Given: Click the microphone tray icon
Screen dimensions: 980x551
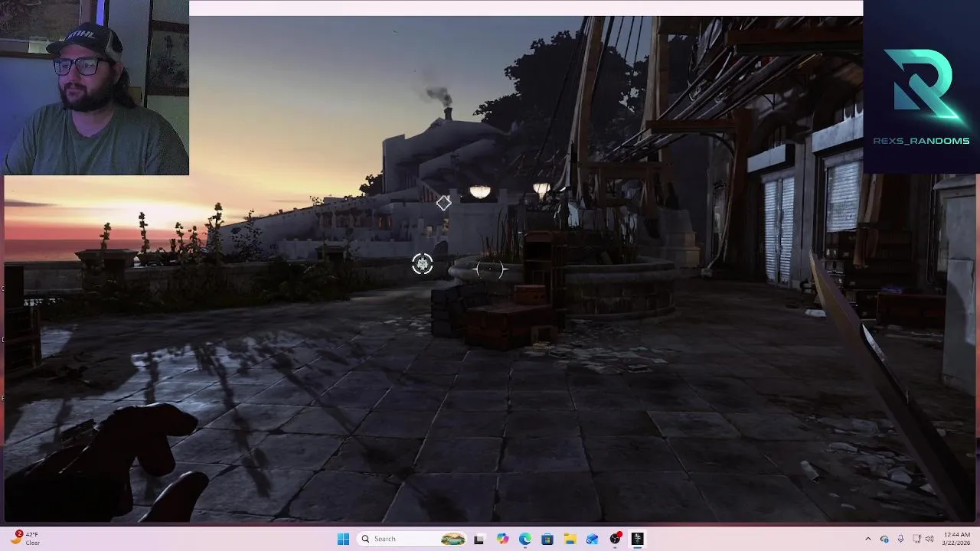Looking at the screenshot, I should 900,539.
